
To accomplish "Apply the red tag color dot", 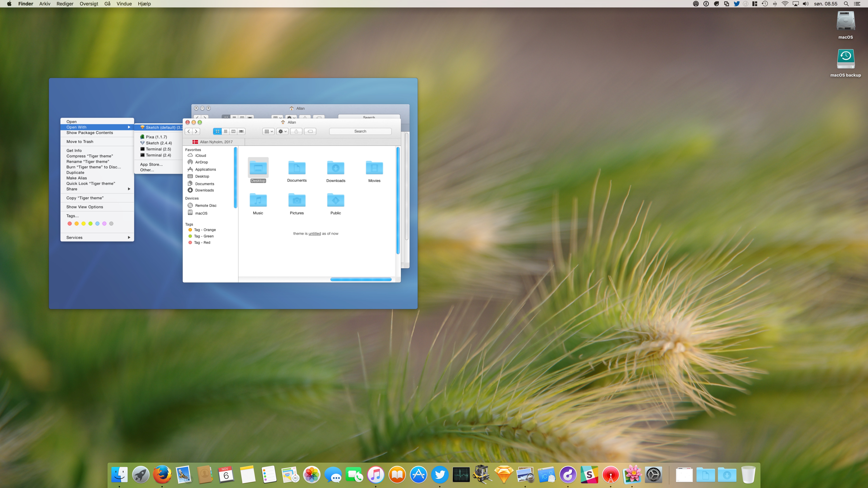I will [x=69, y=224].
